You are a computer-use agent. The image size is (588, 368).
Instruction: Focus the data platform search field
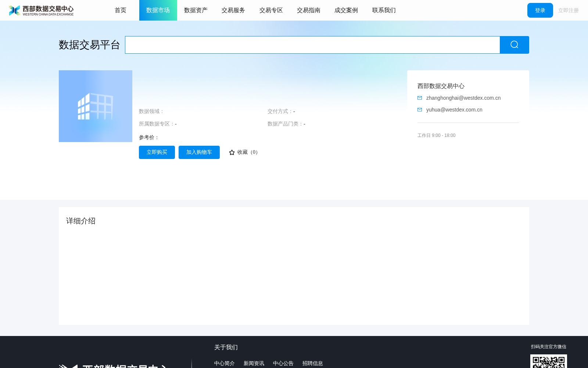point(312,45)
